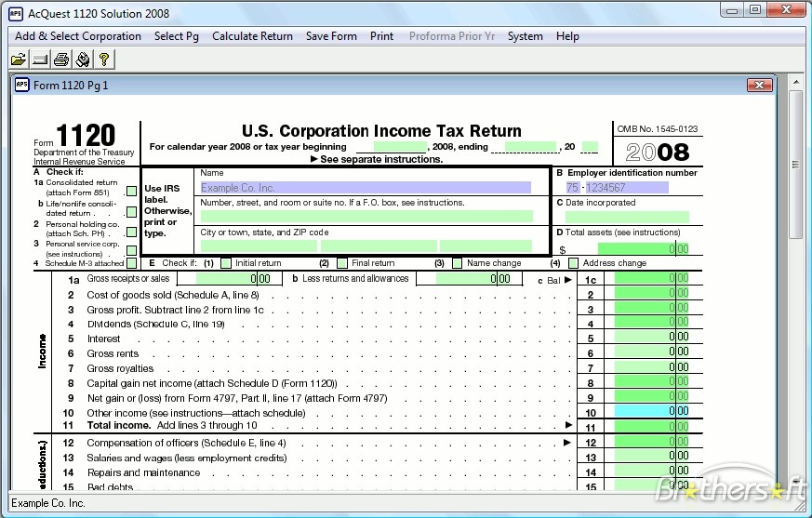Open the System menu

coord(526,36)
